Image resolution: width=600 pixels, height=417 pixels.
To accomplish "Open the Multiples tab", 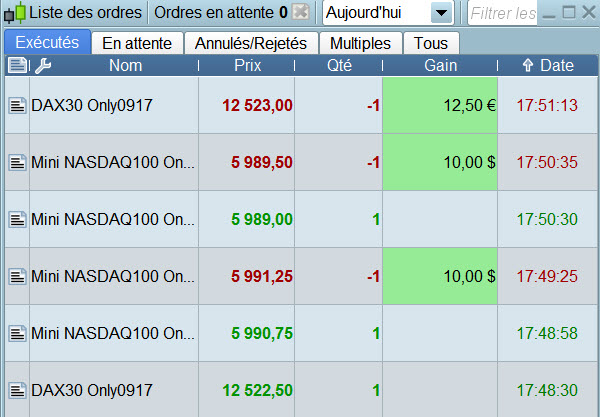I will click(x=360, y=43).
